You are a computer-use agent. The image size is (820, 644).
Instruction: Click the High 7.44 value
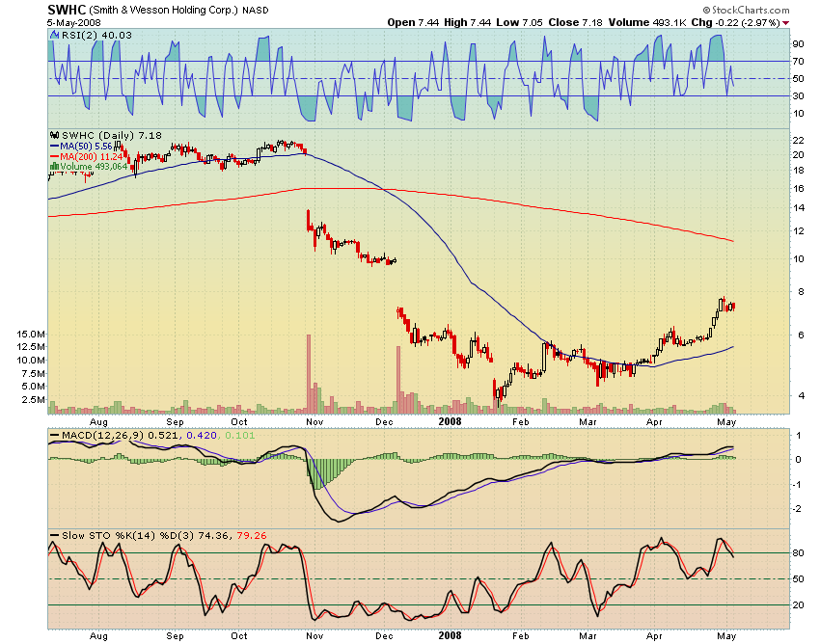468,22
